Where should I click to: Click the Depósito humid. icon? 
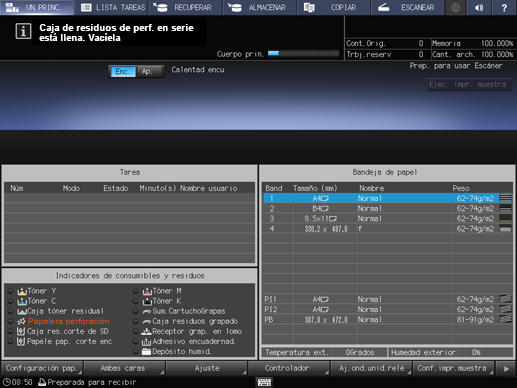click(146, 351)
